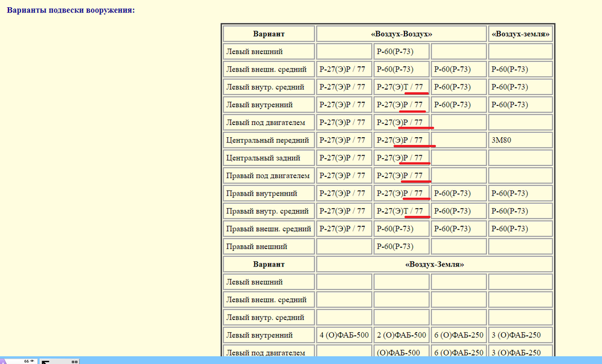Select the "Центральный передний" row label
Screen dimensions: 602x364
click(x=268, y=140)
